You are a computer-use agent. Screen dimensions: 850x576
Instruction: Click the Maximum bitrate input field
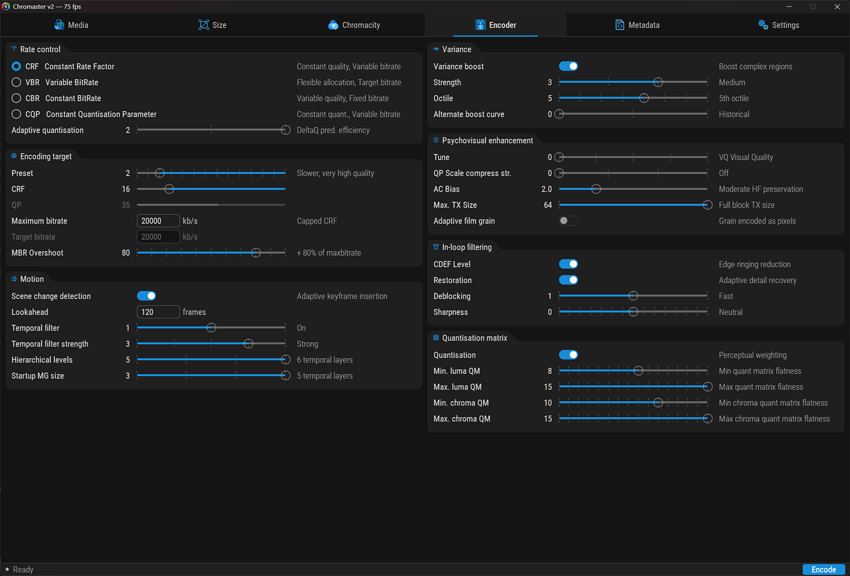[x=158, y=221]
